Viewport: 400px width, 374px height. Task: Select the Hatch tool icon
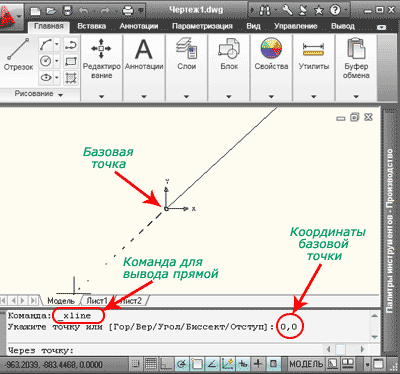[x=71, y=78]
